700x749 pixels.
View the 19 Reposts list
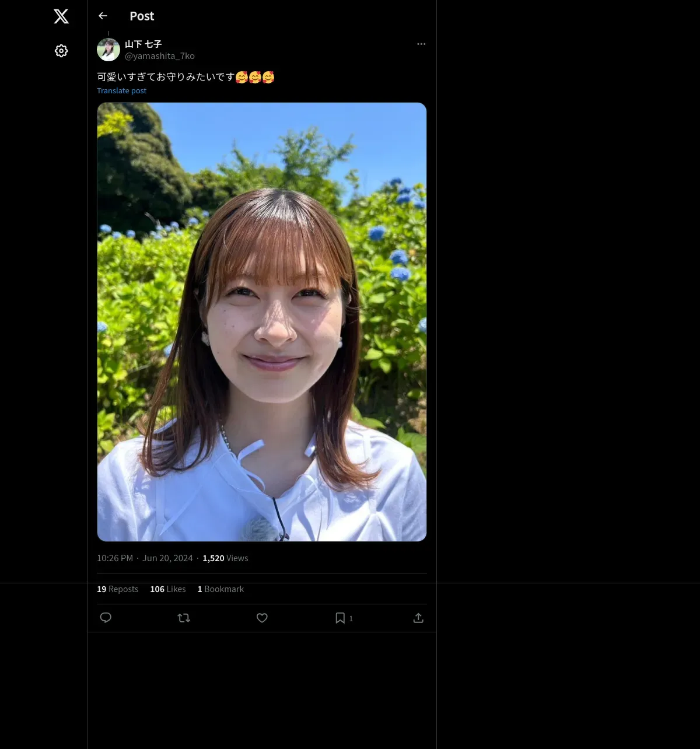coord(117,589)
